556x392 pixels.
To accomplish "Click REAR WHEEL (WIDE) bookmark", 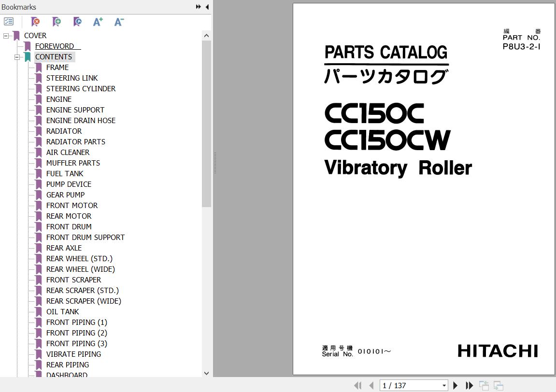I will tap(81, 269).
